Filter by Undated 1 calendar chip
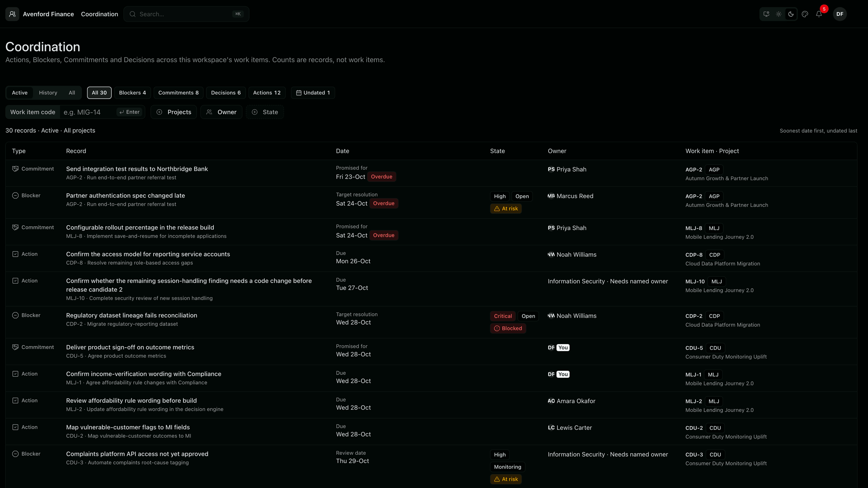The width and height of the screenshot is (868, 488). 313,93
